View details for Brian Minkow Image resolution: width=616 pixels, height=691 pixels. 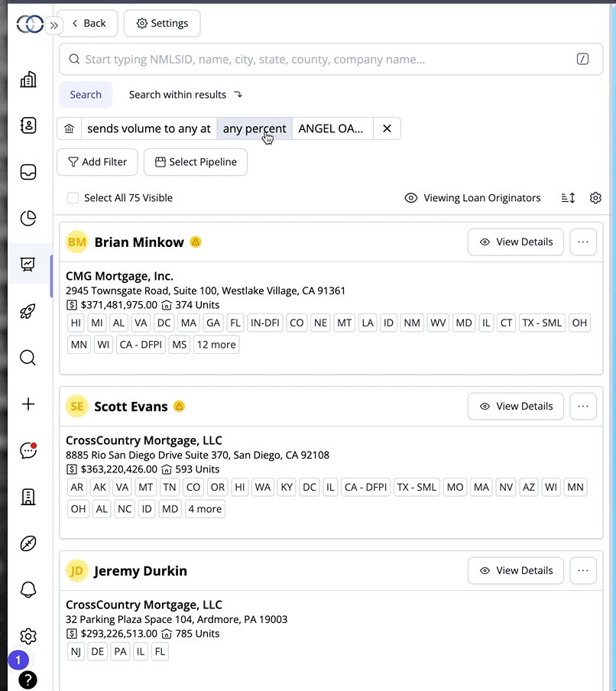click(516, 242)
